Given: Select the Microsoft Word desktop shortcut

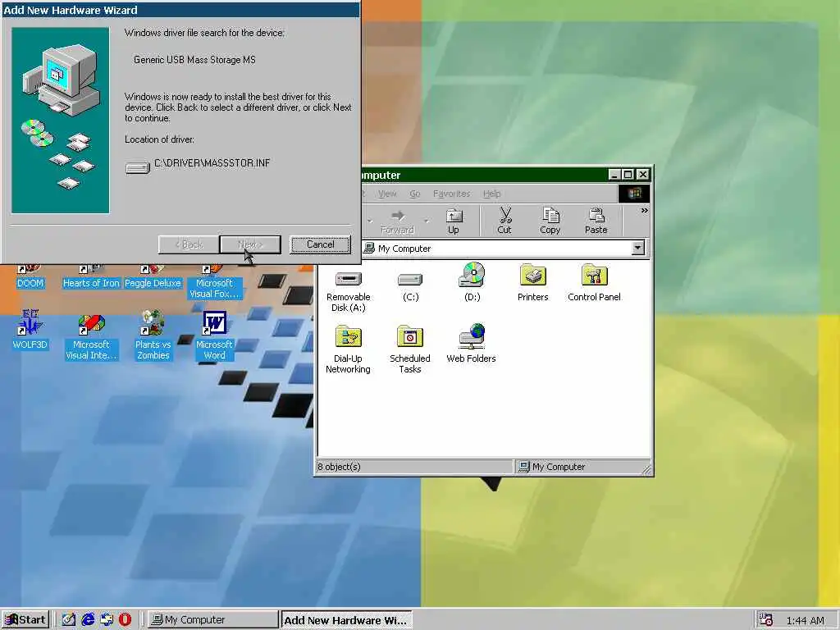Looking at the screenshot, I should pyautogui.click(x=214, y=336).
